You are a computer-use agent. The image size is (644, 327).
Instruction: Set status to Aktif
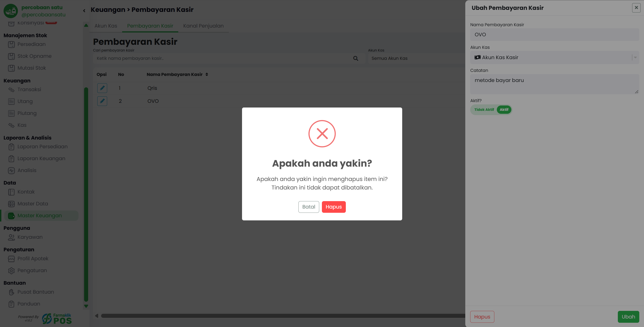tap(504, 110)
